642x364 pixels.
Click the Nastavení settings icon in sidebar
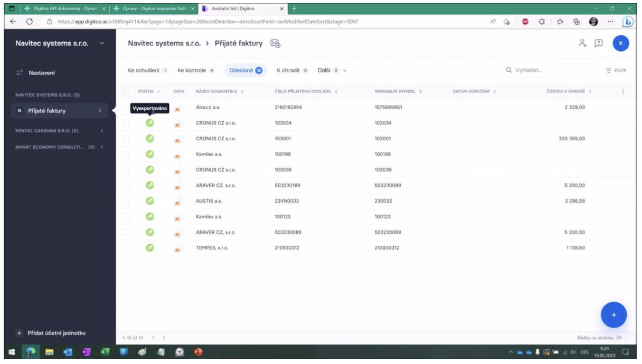(x=20, y=73)
